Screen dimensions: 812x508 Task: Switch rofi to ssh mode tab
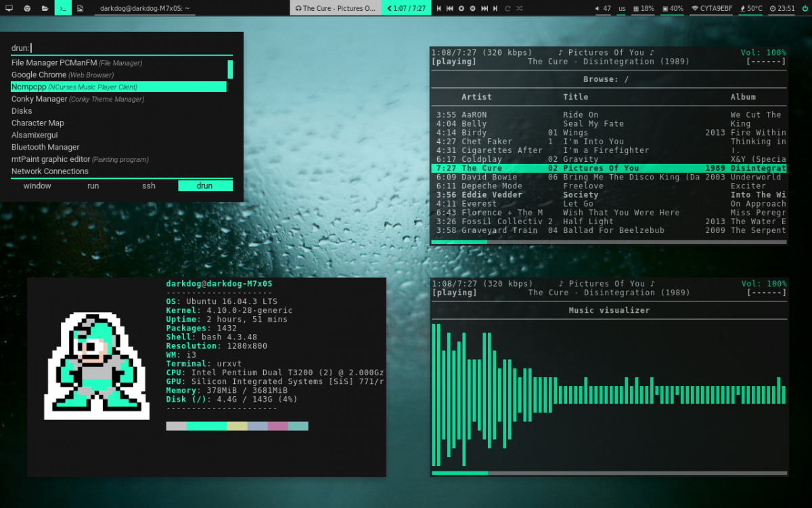coord(149,186)
